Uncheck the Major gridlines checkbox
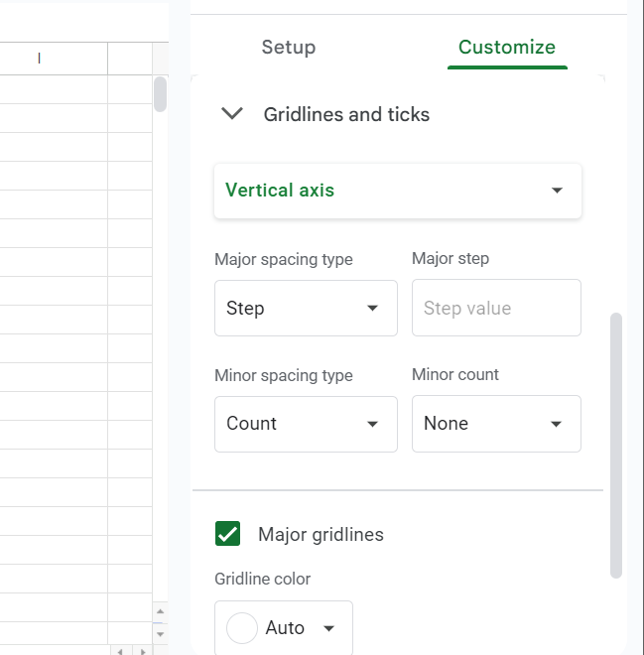This screenshot has height=655, width=644. [x=228, y=534]
